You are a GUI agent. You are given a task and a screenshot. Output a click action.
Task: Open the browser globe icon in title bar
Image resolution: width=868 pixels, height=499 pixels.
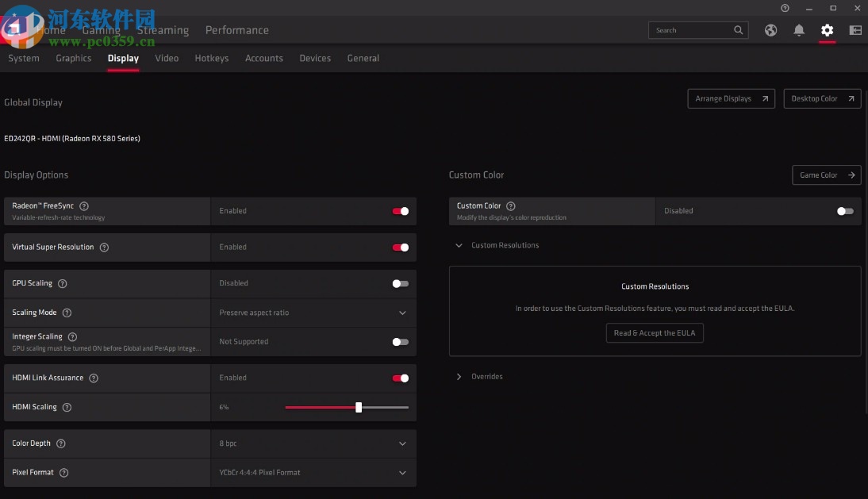770,29
